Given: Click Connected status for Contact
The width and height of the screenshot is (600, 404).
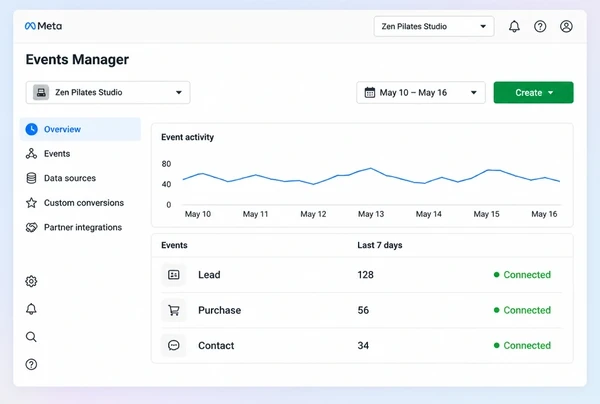Looking at the screenshot, I should tap(522, 345).
